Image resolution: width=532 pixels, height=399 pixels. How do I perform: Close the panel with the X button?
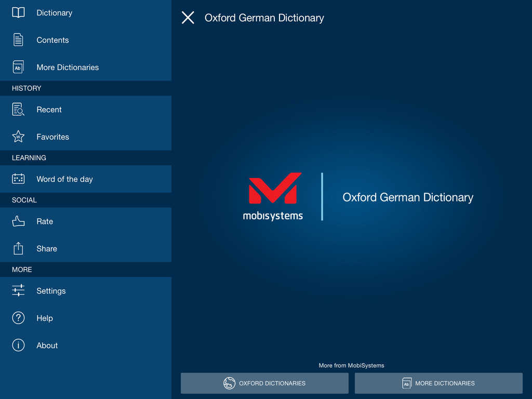[x=188, y=17]
